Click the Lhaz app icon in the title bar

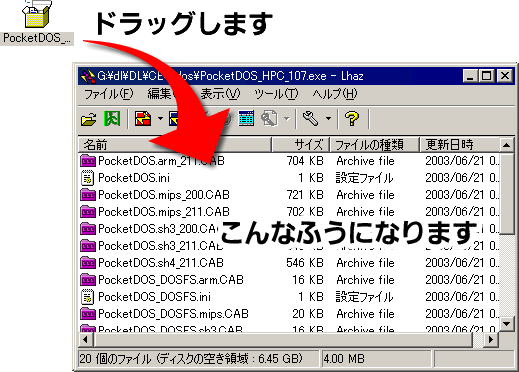88,76
